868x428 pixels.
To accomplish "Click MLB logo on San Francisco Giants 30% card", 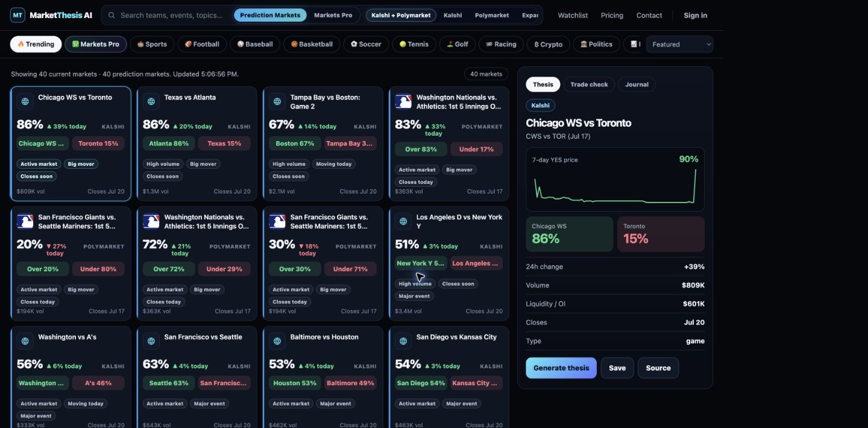I will (x=277, y=222).
